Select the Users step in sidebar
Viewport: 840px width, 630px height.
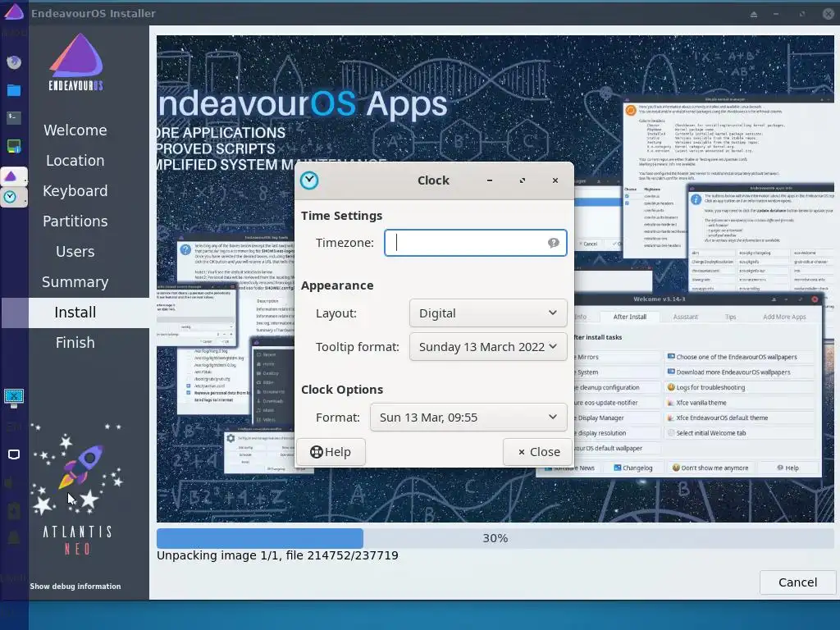click(x=75, y=252)
